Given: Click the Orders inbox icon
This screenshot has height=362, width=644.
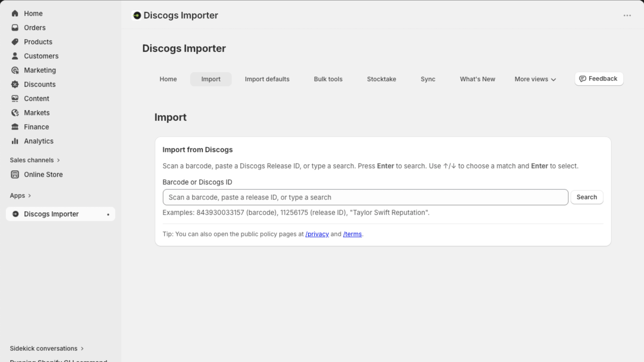Looking at the screenshot, I should [x=15, y=28].
